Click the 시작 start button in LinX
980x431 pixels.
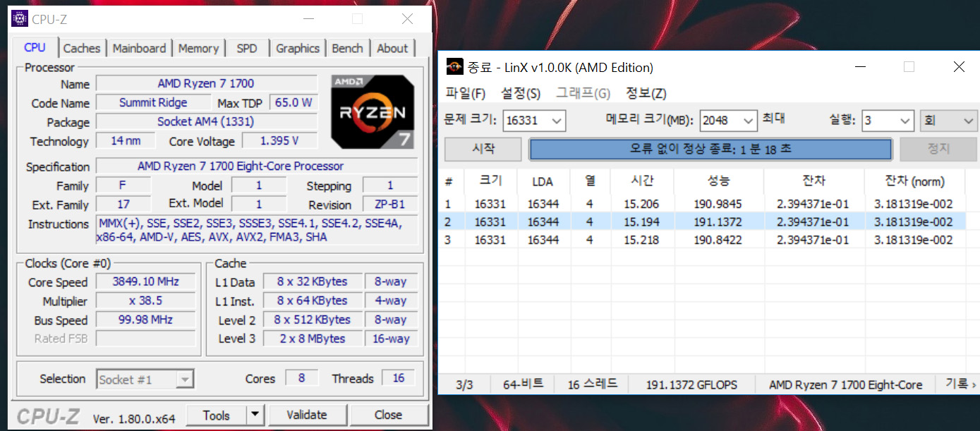coord(483,150)
